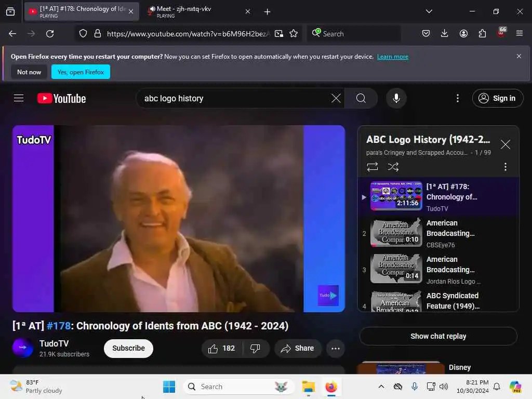Open the Firefox application hamburger menu
The image size is (532, 399).
point(520,34)
